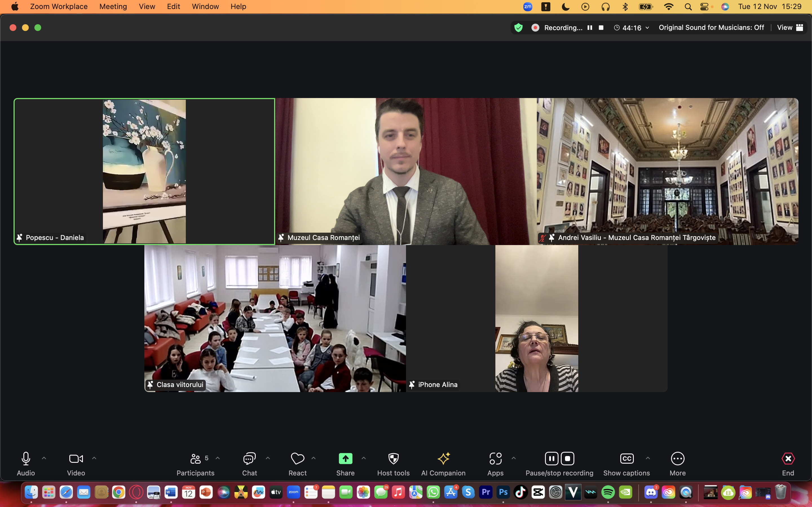
Task: Toggle Show captions CC button
Action: click(x=626, y=458)
